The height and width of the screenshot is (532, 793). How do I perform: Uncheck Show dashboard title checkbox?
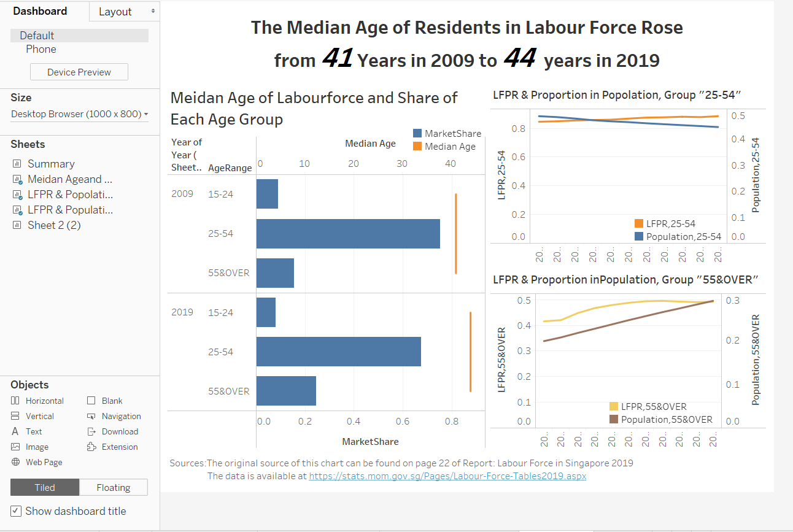pyautogui.click(x=16, y=511)
